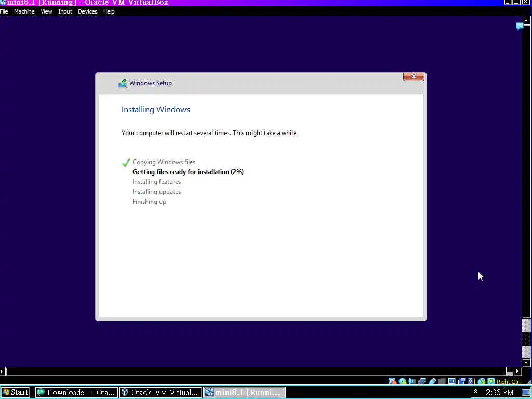Click the Installing Windows heading

point(156,109)
